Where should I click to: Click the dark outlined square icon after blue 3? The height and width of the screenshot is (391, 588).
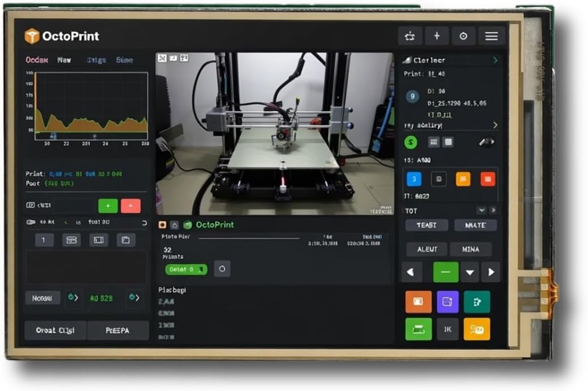coord(439,179)
